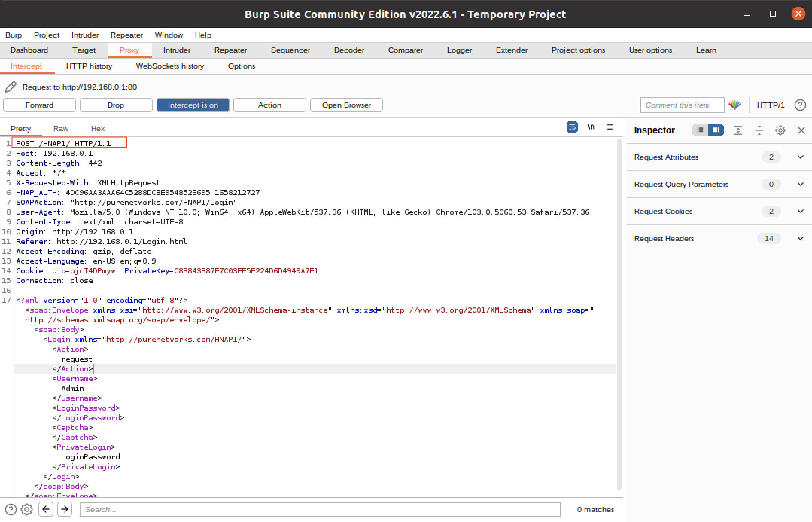Open the Intruder tool tab

pyautogui.click(x=177, y=50)
